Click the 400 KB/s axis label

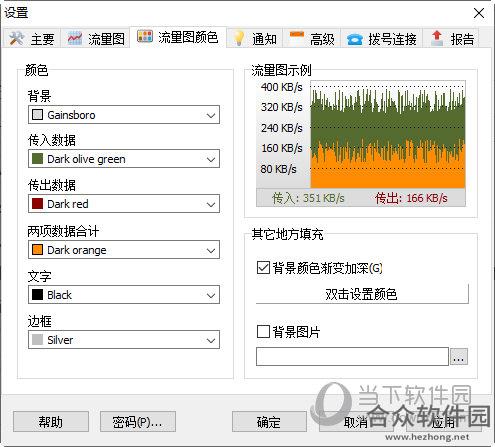tap(282, 87)
